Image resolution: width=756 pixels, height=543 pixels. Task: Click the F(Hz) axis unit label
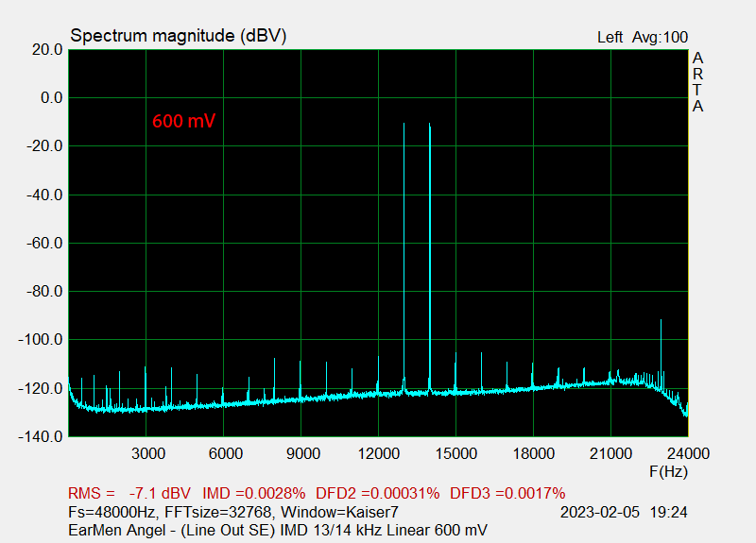pyautogui.click(x=668, y=471)
